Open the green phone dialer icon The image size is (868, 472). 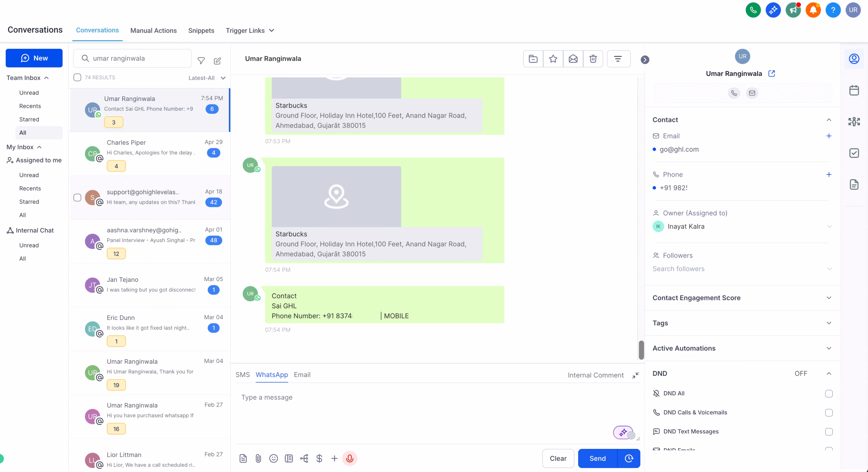coord(753,10)
